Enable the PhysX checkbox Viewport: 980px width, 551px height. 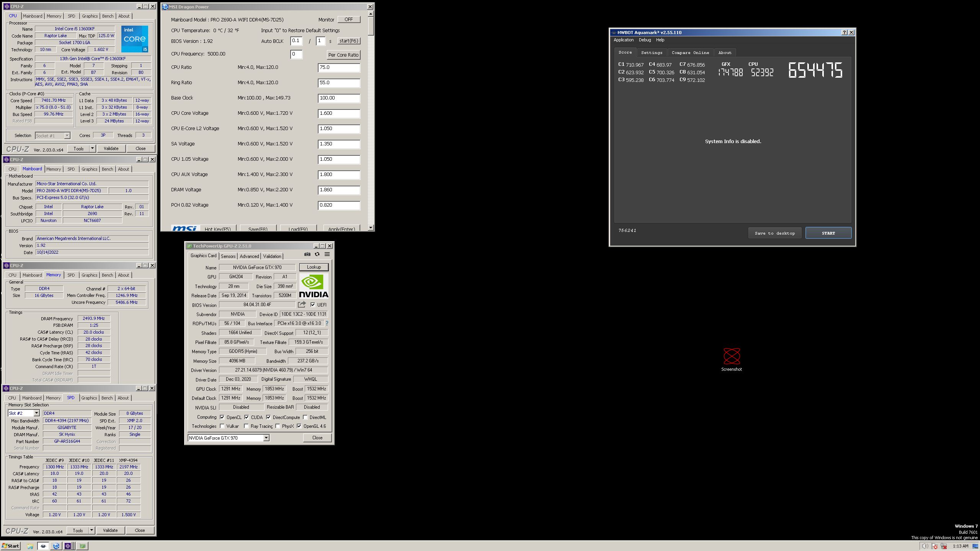(278, 426)
